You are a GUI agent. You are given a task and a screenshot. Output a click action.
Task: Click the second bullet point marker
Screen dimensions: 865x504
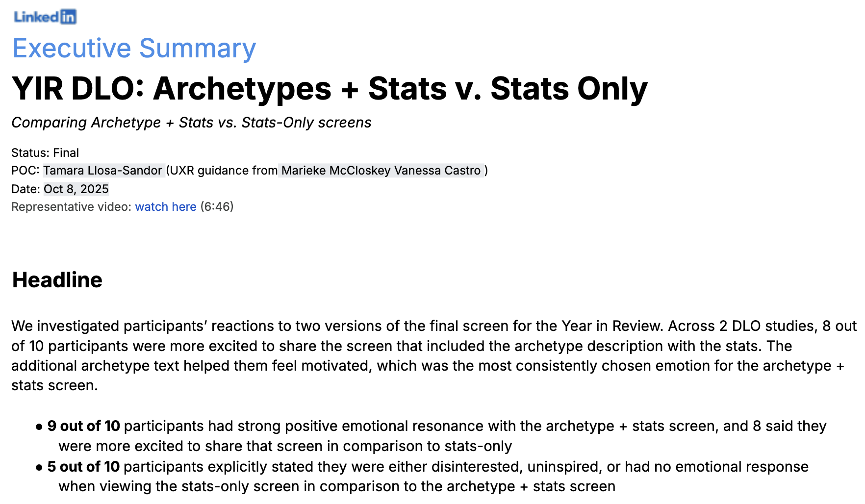pyautogui.click(x=39, y=468)
